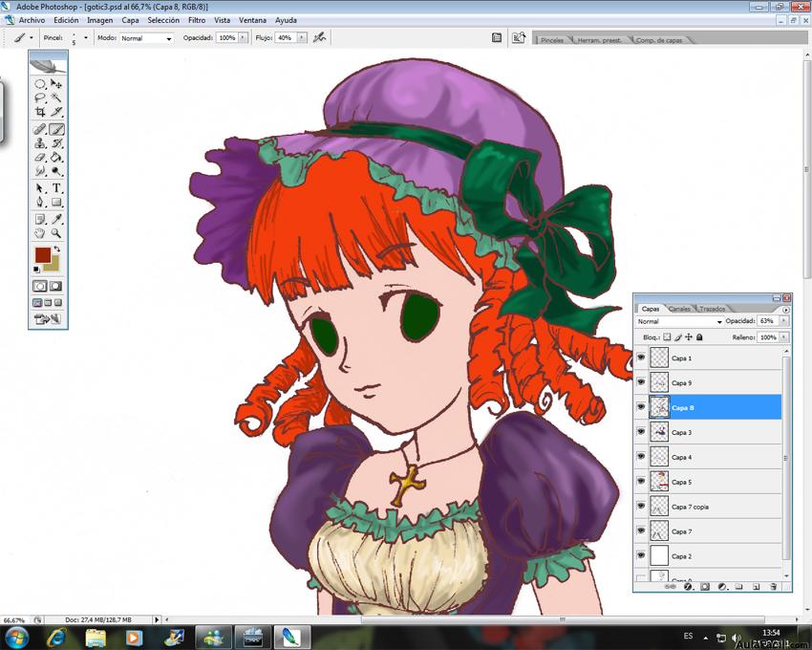Open the Imagen menu
Image resolution: width=812 pixels, height=650 pixels.
tap(100, 20)
